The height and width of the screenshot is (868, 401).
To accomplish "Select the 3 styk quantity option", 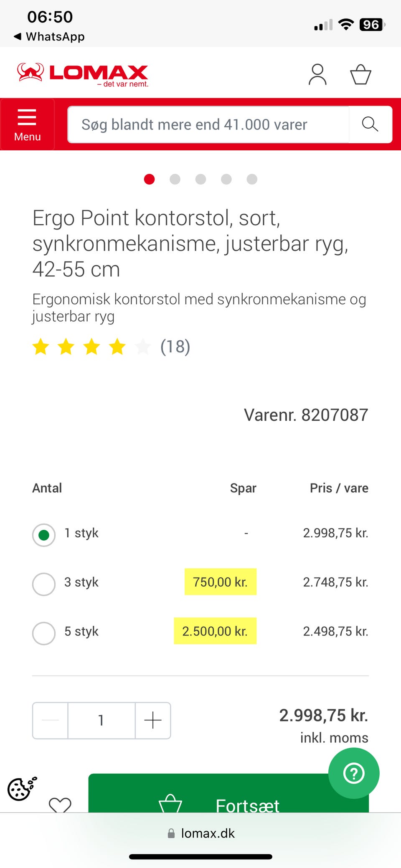I will (x=44, y=584).
